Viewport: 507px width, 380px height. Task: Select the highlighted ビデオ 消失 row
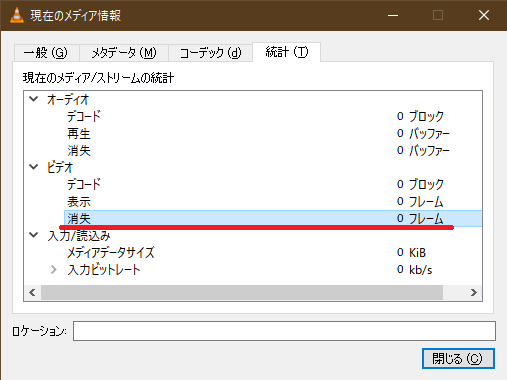(273, 218)
